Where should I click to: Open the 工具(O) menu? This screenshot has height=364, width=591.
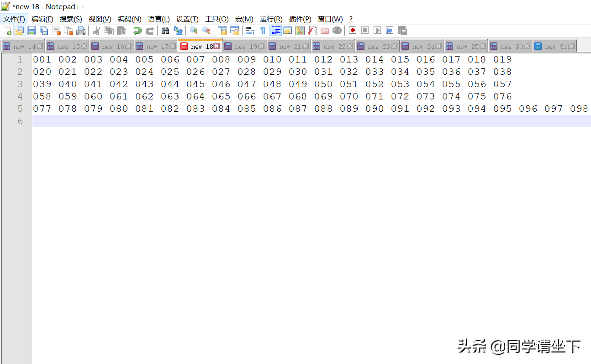[x=217, y=19]
